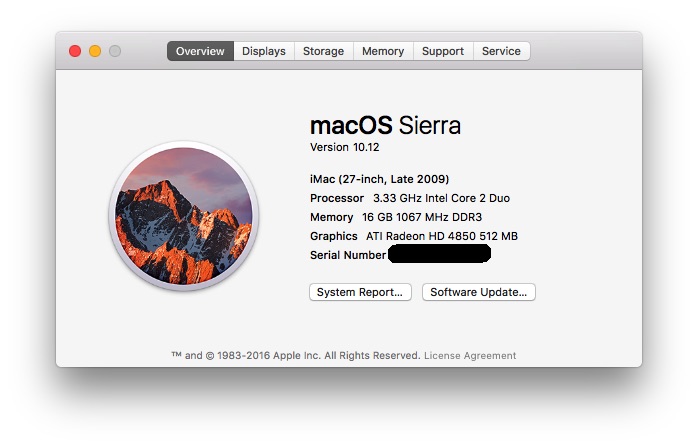This screenshot has width=698, height=447.
Task: Minimize window with the yellow button
Action: pyautogui.click(x=95, y=51)
